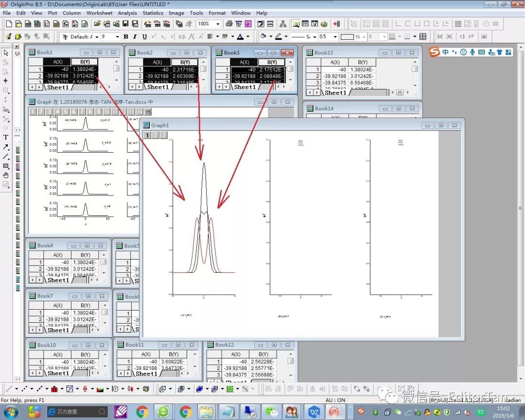The width and height of the screenshot is (525, 420).
Task: Open the font name Default dropdown
Action: click(80, 36)
